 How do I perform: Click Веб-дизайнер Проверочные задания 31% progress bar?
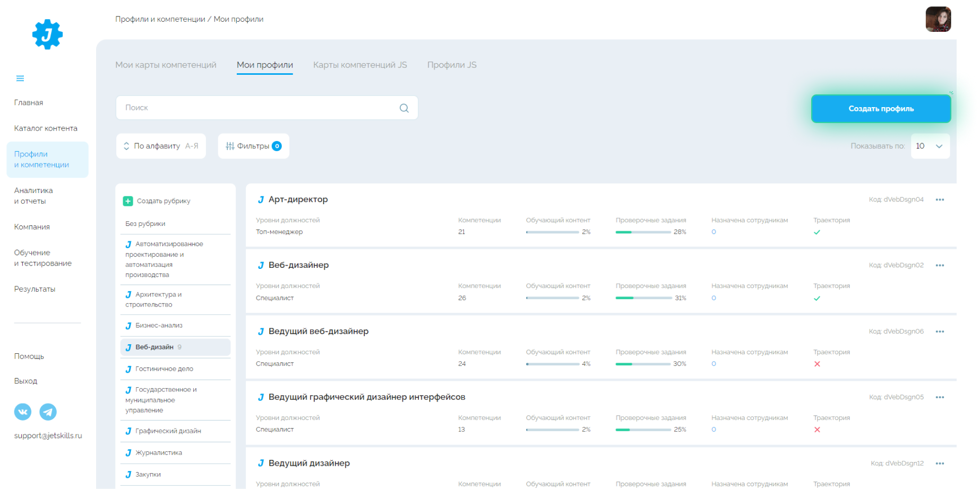(x=643, y=298)
